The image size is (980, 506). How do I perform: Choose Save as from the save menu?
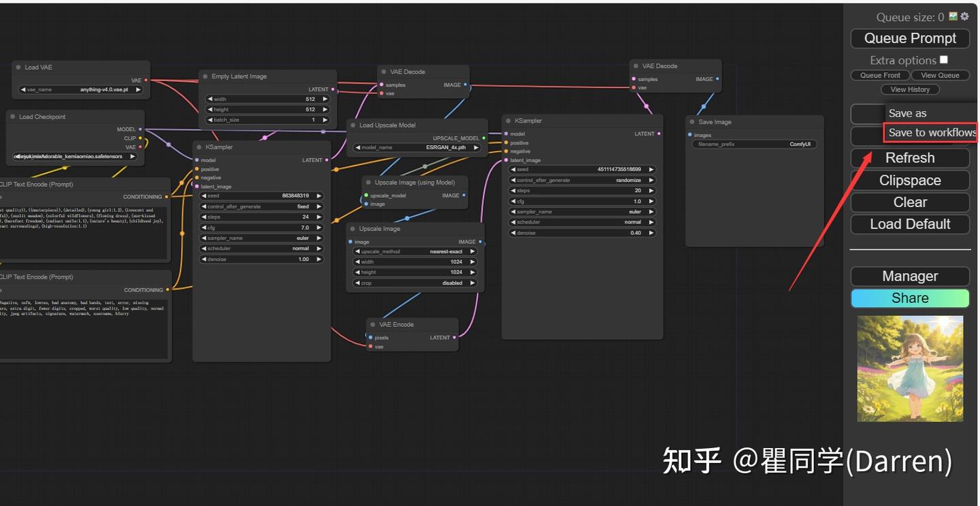tap(908, 113)
